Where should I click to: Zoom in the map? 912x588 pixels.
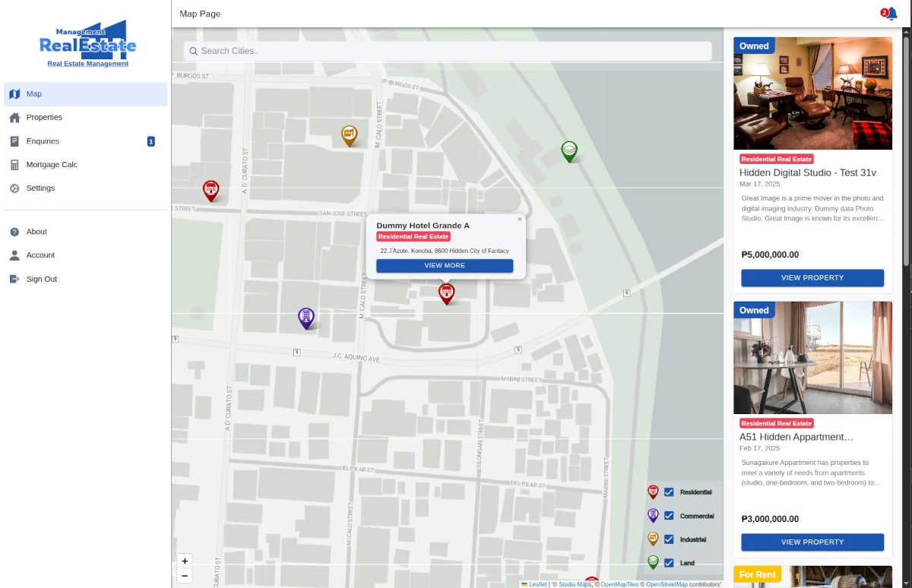click(185, 561)
